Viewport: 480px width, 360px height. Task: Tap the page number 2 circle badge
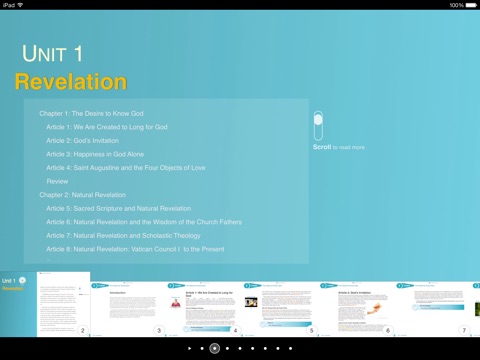coord(83,330)
